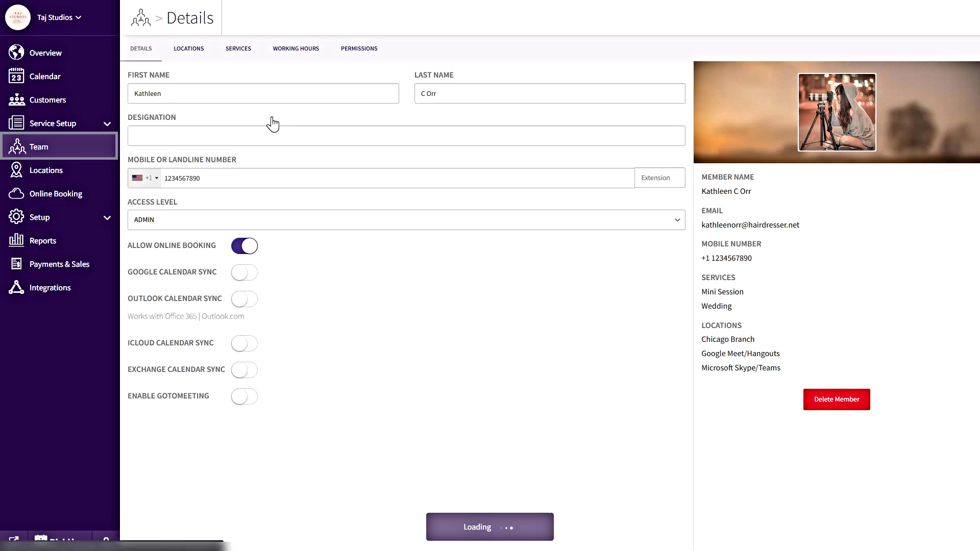The width and height of the screenshot is (980, 551).
Task: Click team icon in Details breadcrumb
Action: (x=141, y=18)
